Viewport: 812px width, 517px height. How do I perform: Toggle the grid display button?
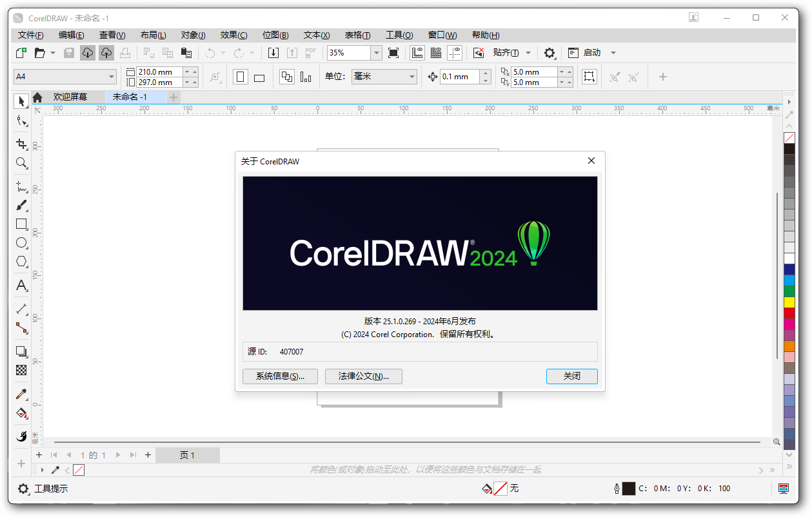click(x=436, y=53)
